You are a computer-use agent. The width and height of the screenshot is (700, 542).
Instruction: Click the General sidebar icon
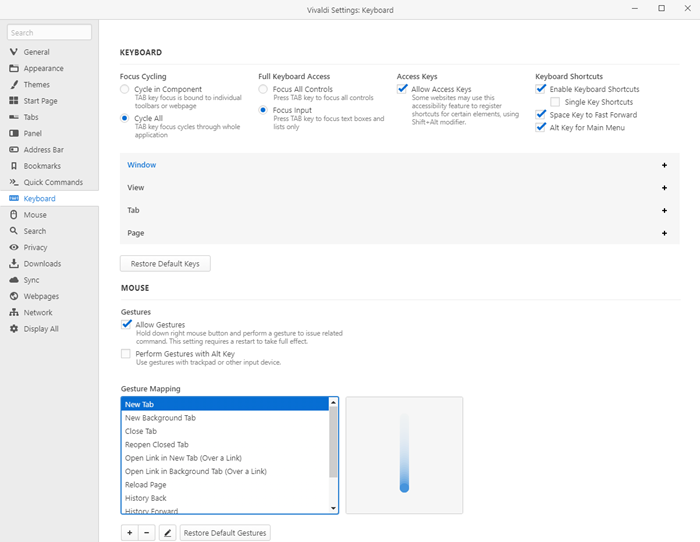pyautogui.click(x=14, y=52)
